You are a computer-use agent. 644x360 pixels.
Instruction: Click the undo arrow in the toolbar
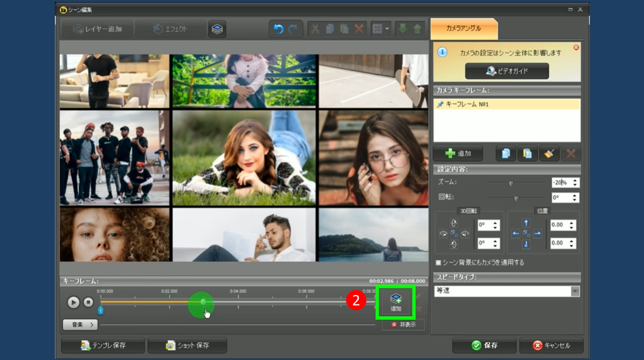coord(278,29)
